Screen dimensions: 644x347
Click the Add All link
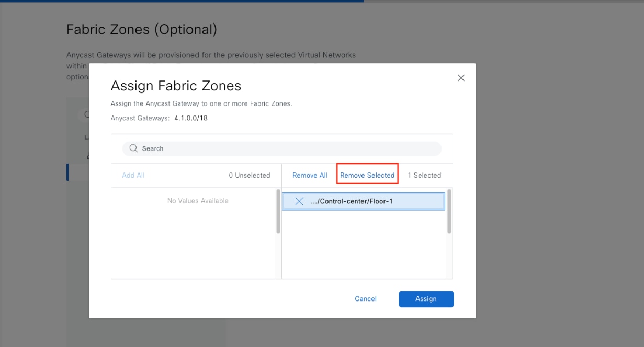[133, 175]
